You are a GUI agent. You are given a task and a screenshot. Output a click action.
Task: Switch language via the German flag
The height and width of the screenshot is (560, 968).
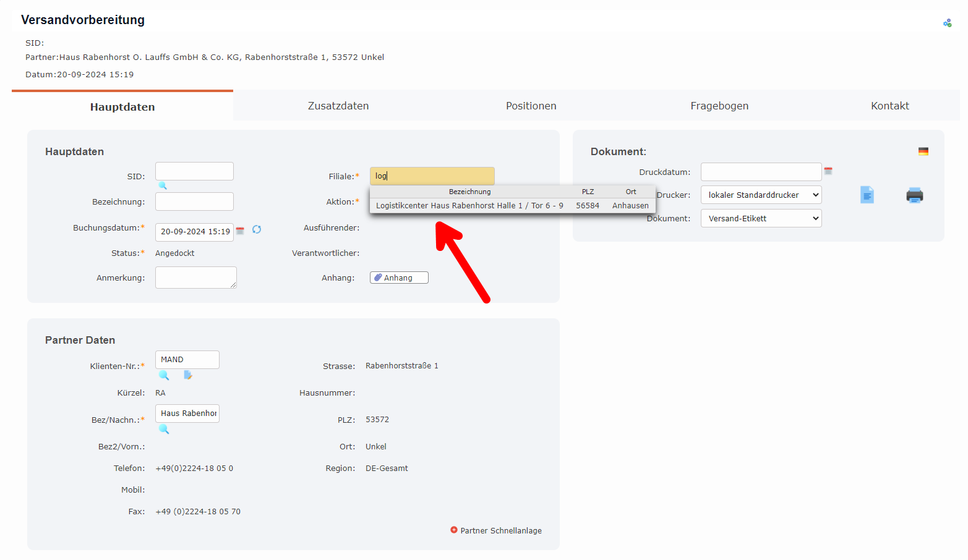click(x=923, y=151)
